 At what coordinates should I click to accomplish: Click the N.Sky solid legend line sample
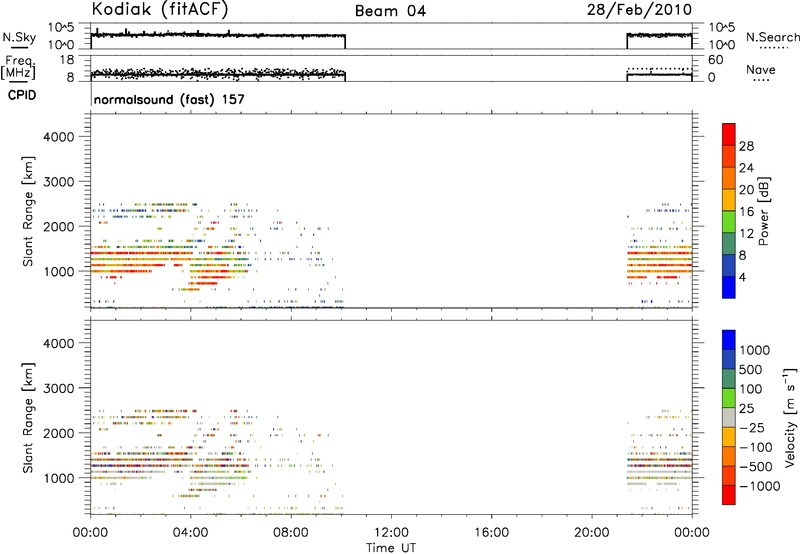click(19, 48)
